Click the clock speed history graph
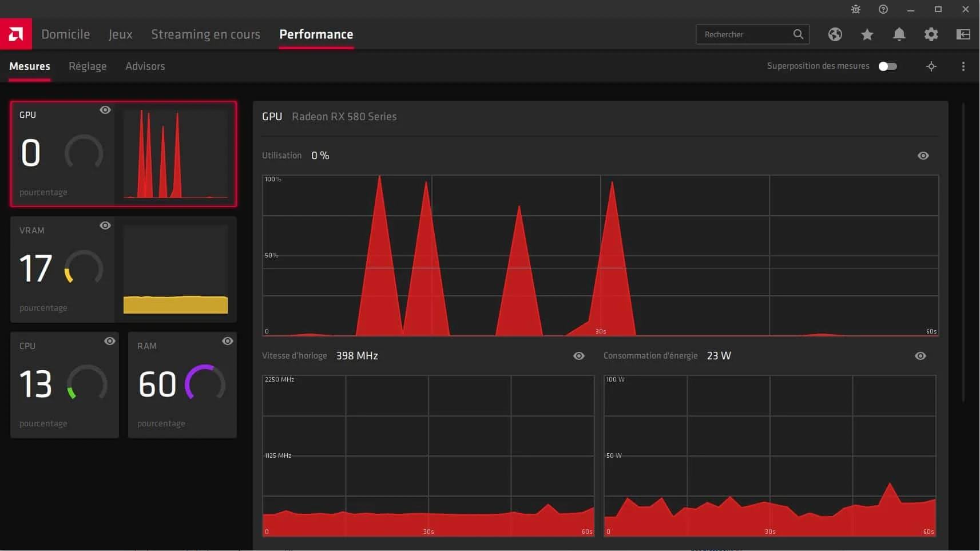Viewport: 980px width, 551px height. click(x=428, y=455)
